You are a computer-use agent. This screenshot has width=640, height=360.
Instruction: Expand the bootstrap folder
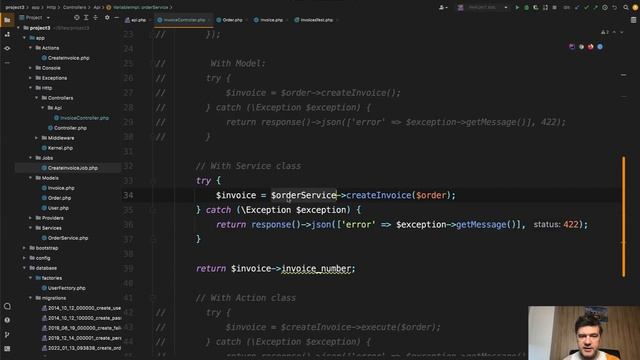coord(24,248)
